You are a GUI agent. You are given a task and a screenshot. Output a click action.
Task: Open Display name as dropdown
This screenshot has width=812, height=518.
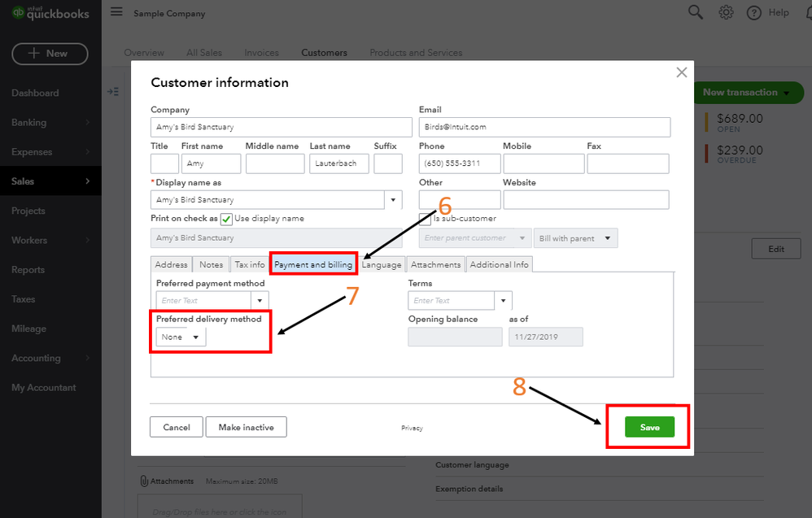(393, 200)
